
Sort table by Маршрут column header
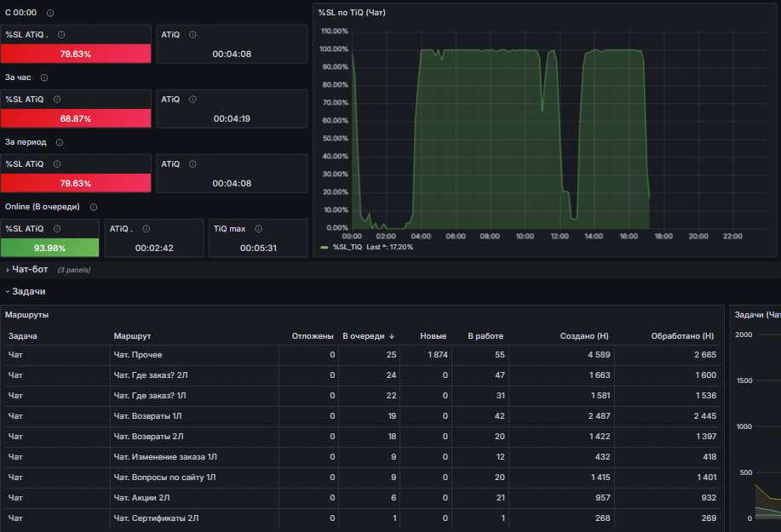point(132,336)
